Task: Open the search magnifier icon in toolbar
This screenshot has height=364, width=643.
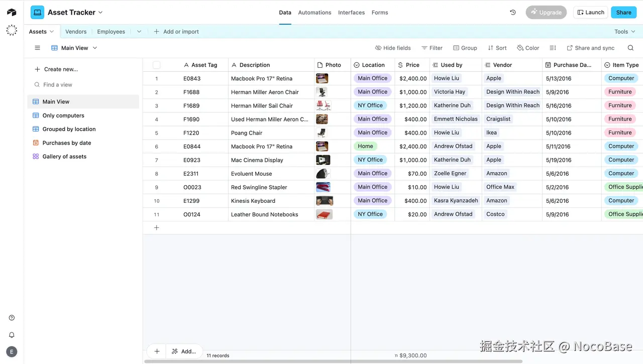Action: pyautogui.click(x=630, y=48)
